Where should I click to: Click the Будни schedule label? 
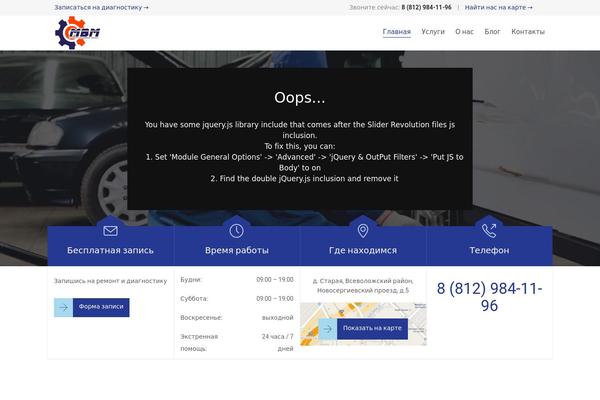point(191,280)
